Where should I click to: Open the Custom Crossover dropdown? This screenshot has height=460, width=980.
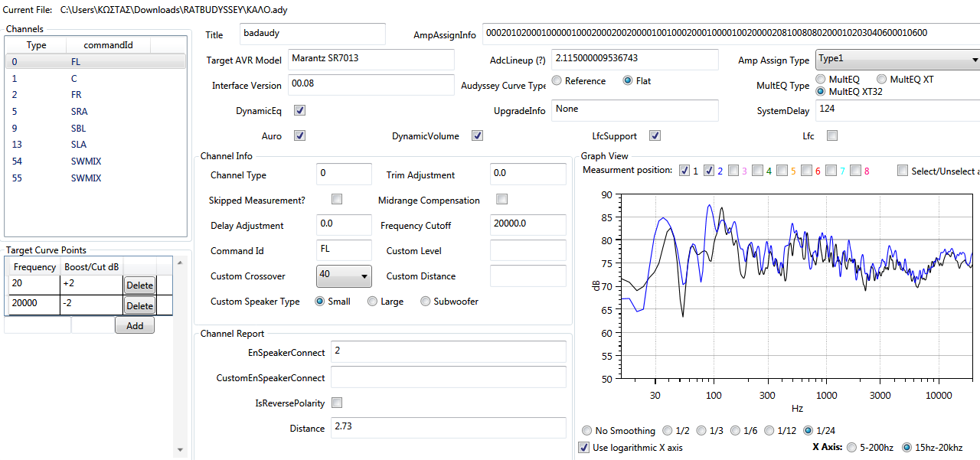pos(343,276)
